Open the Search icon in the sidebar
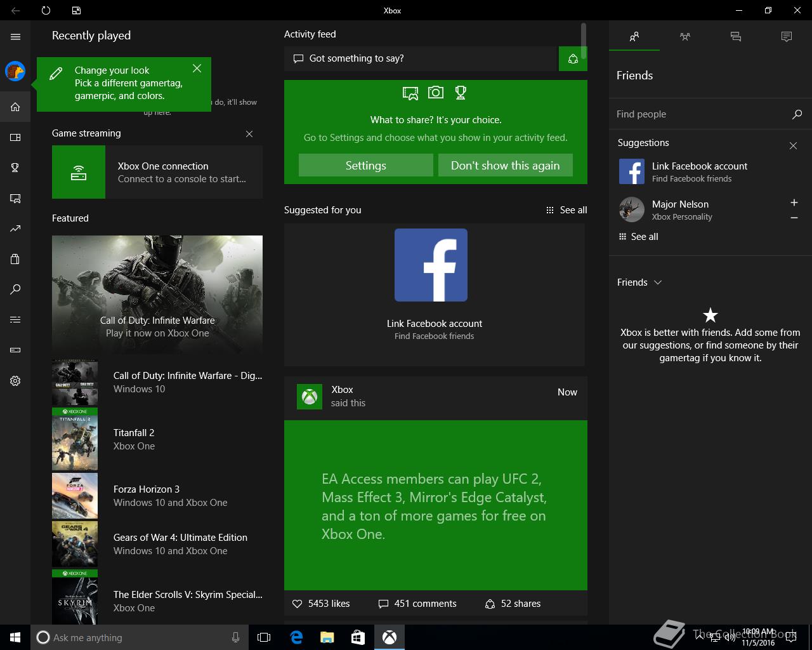This screenshot has height=650, width=812. [x=15, y=289]
